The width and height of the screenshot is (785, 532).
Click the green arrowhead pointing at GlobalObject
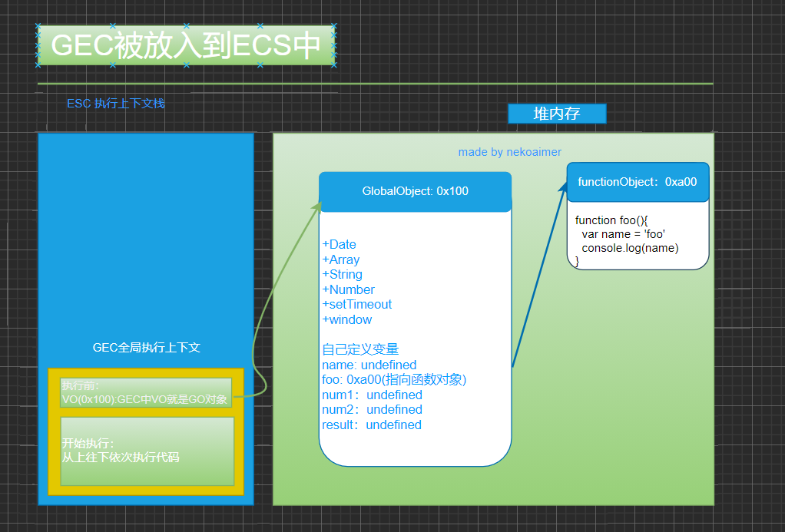coord(317,207)
